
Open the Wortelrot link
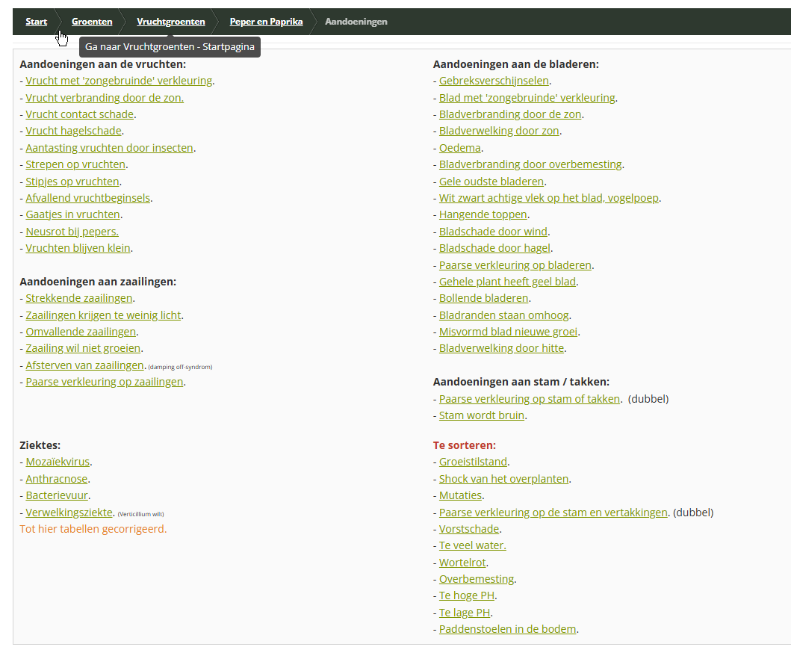point(461,562)
